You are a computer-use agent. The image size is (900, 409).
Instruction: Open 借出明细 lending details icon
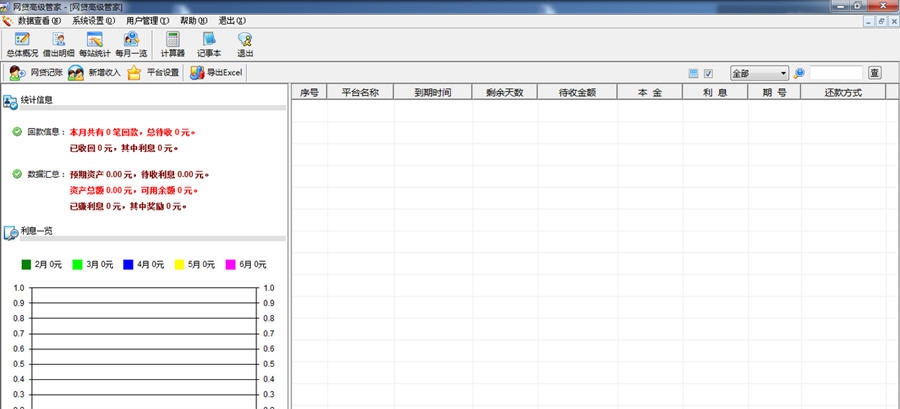pyautogui.click(x=59, y=44)
